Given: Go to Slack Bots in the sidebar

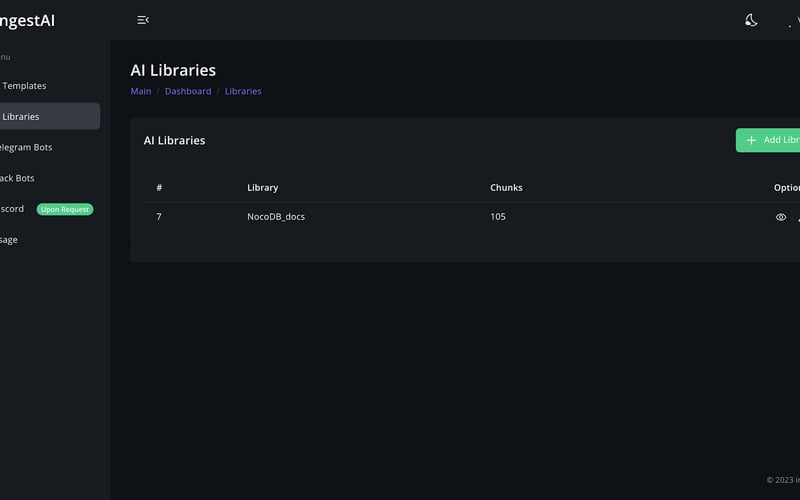Looking at the screenshot, I should (x=17, y=179).
